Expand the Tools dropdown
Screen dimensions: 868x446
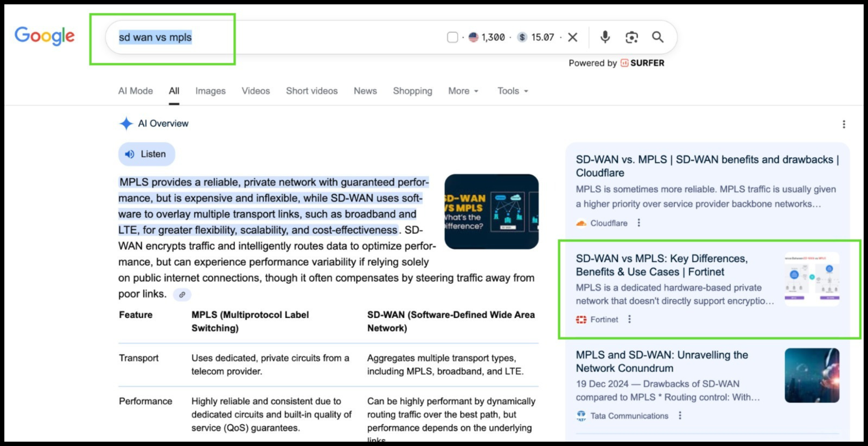click(512, 91)
